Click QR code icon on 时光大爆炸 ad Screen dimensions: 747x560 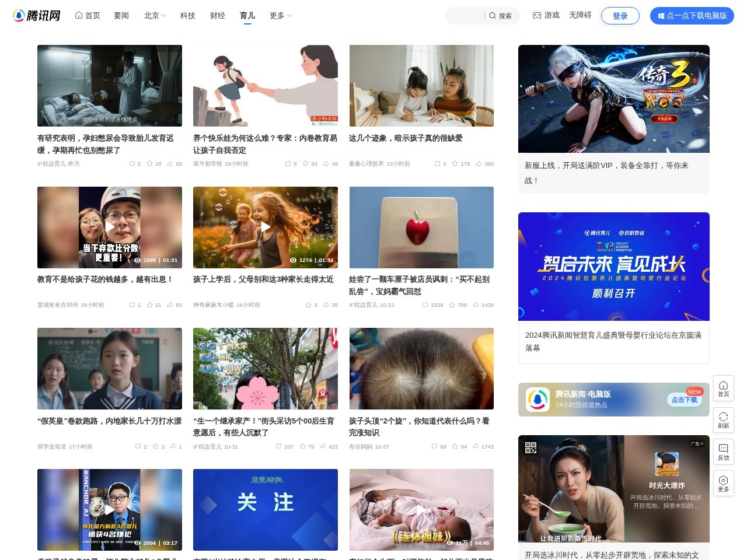530,447
